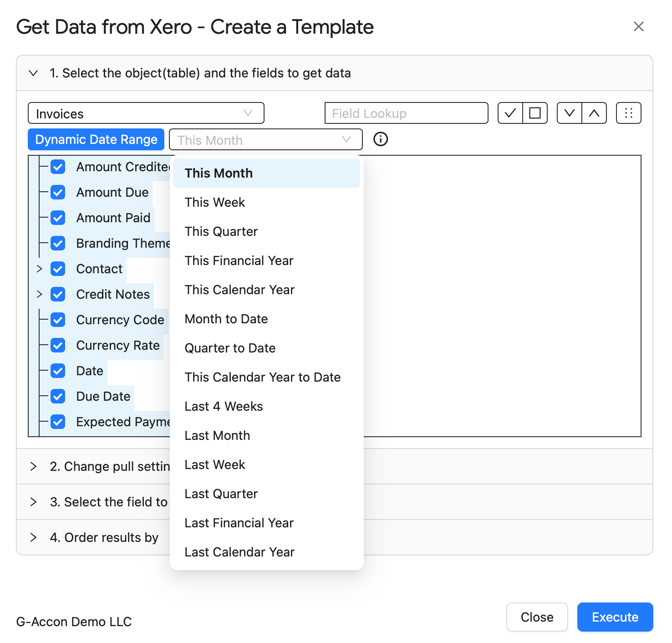Toggle the Currency Rate checkbox
The width and height of the screenshot is (672, 643).
[58, 346]
